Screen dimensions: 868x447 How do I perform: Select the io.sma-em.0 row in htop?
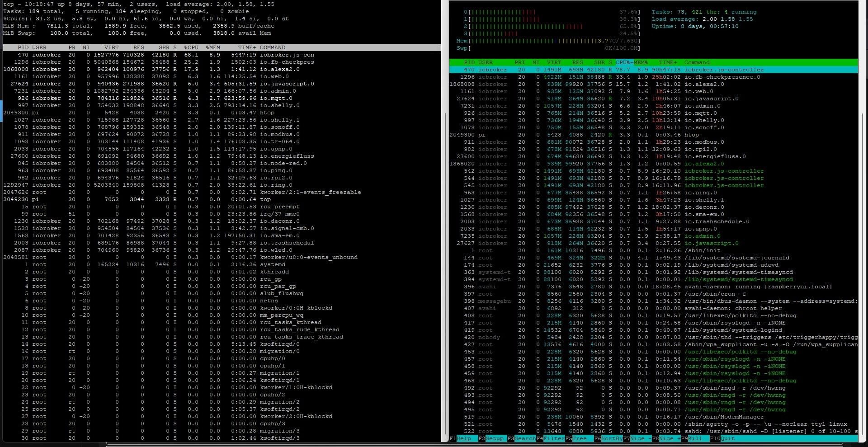[653, 214]
